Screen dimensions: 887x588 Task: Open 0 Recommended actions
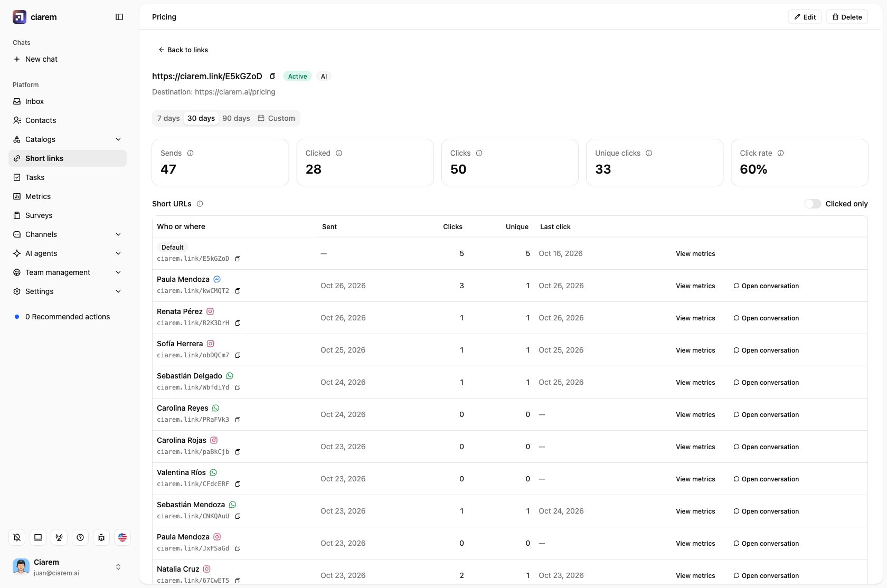coord(68,317)
